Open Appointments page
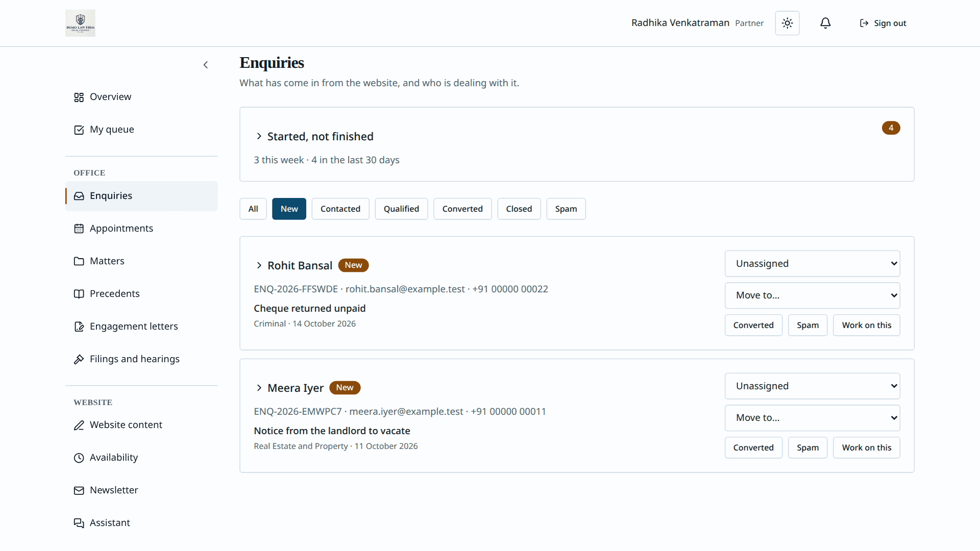The image size is (980, 551). (141, 229)
